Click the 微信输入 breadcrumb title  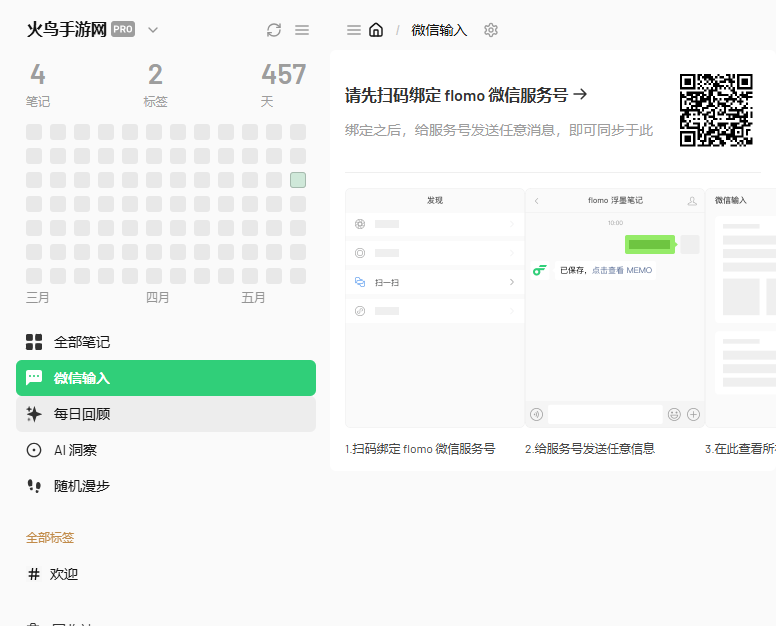tap(439, 30)
